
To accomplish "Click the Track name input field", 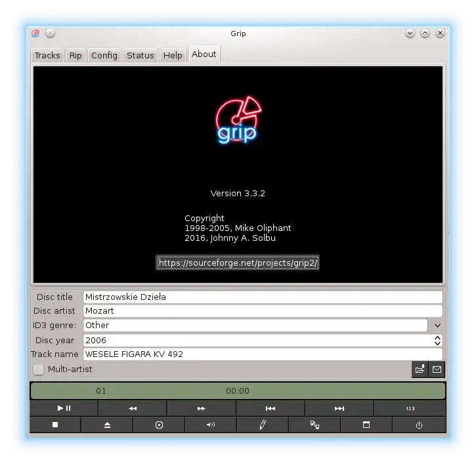I will (263, 354).
